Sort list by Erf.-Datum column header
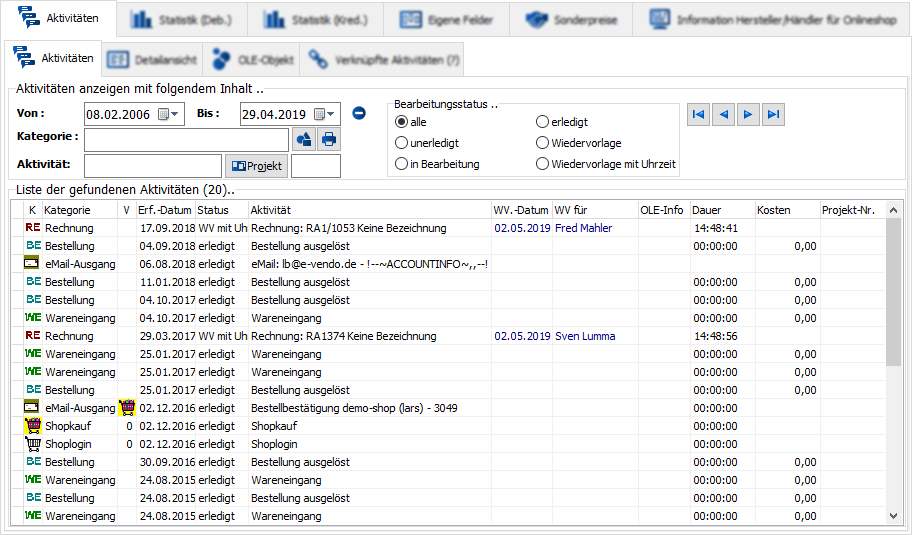 point(165,210)
